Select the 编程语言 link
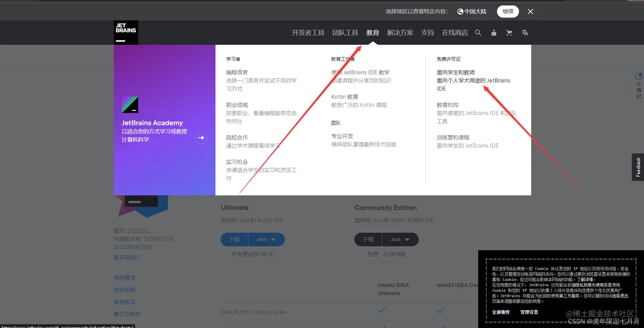 [237, 73]
